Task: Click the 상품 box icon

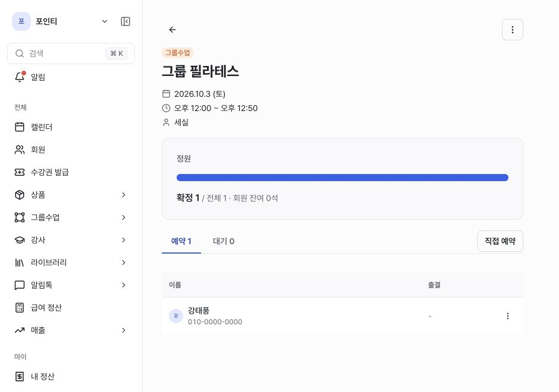Action: click(x=20, y=195)
